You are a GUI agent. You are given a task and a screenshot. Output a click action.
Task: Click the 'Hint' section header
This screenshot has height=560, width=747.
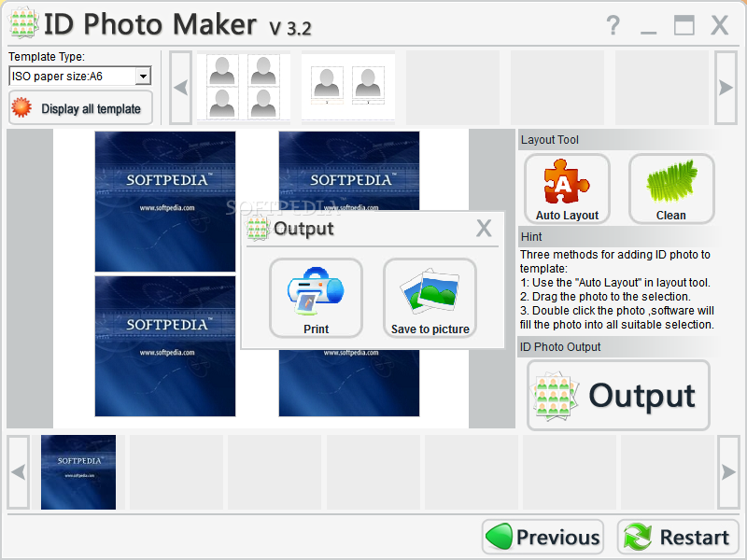pyautogui.click(x=531, y=237)
